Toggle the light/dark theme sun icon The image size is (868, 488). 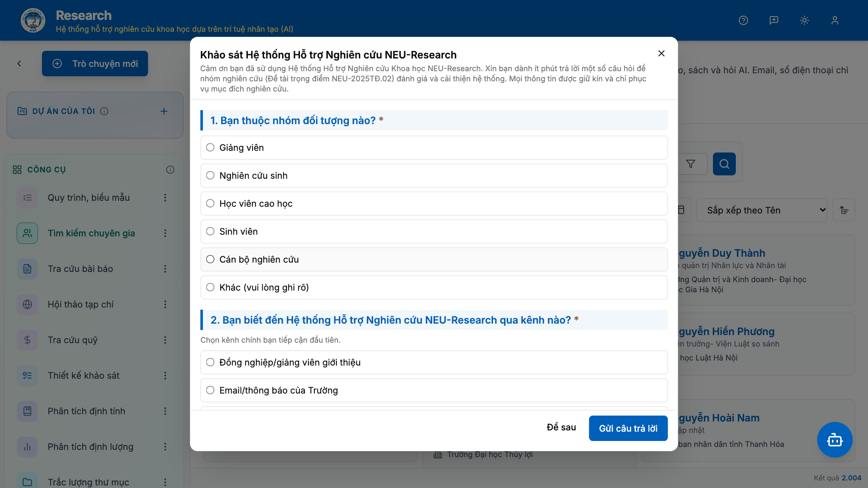804,20
